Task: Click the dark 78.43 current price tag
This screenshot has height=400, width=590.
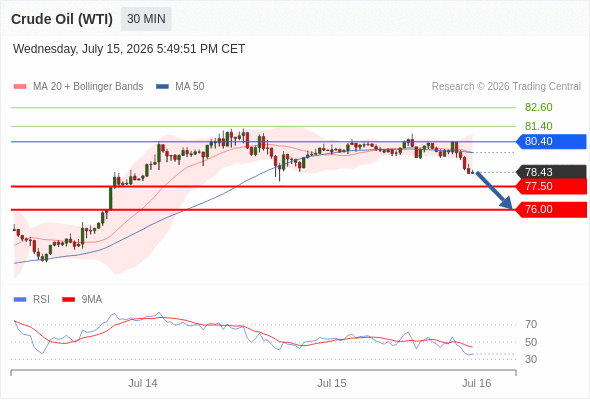Action: (551, 172)
